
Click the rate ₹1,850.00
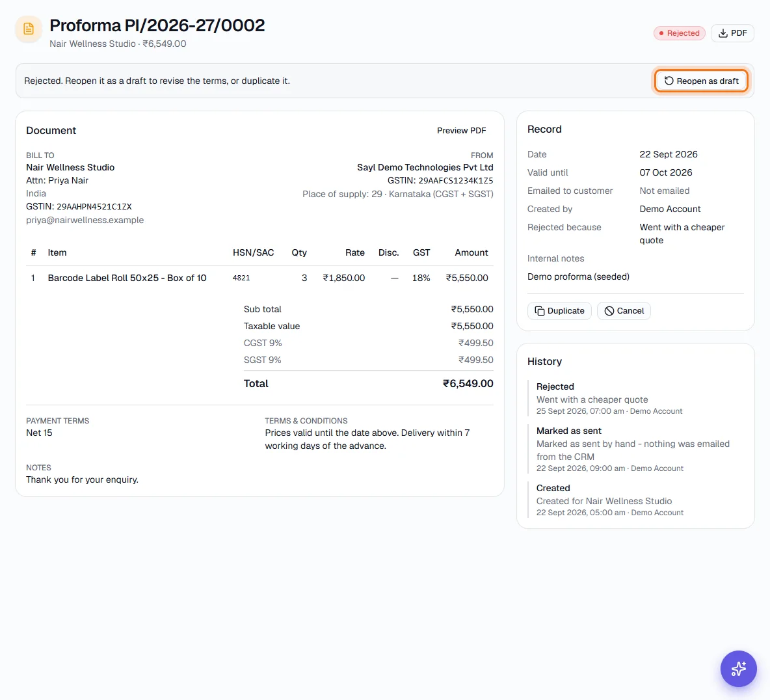pos(344,278)
